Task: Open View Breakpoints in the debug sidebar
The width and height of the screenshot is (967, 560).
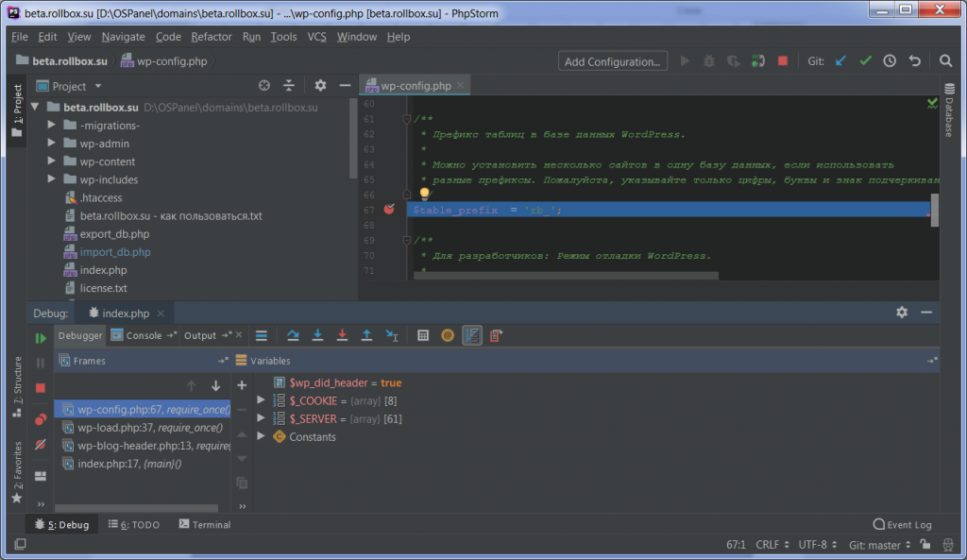Action: coord(41,419)
